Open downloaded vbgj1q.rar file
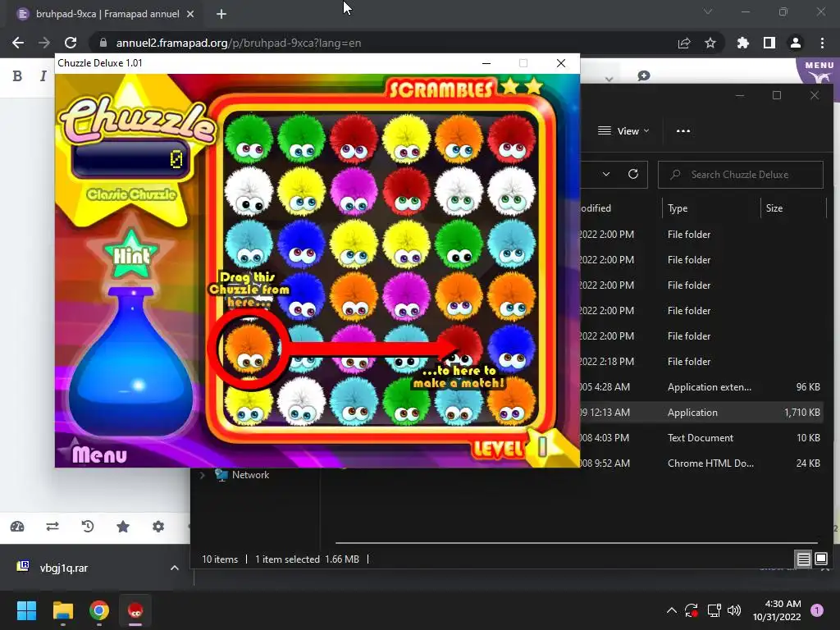The height and width of the screenshot is (630, 840). click(x=63, y=568)
